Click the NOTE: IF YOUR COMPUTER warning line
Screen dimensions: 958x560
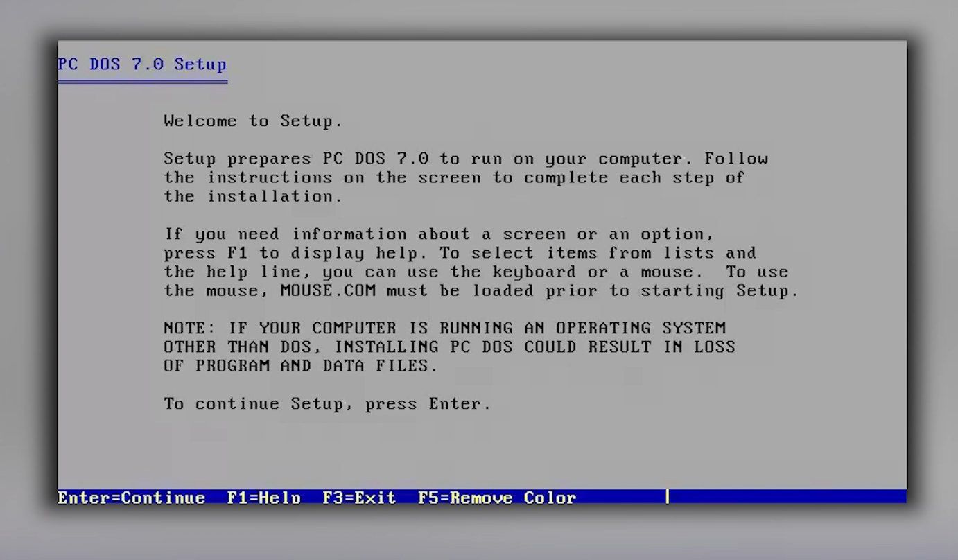point(445,328)
